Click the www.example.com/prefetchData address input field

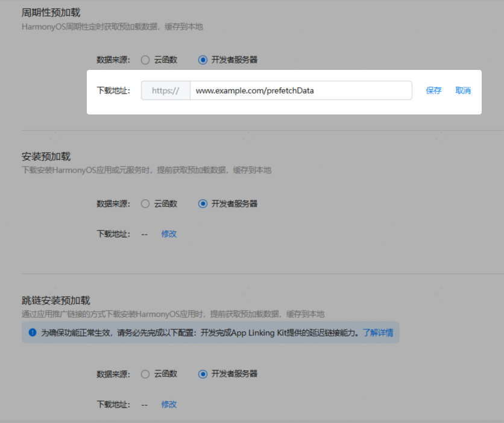(300, 91)
